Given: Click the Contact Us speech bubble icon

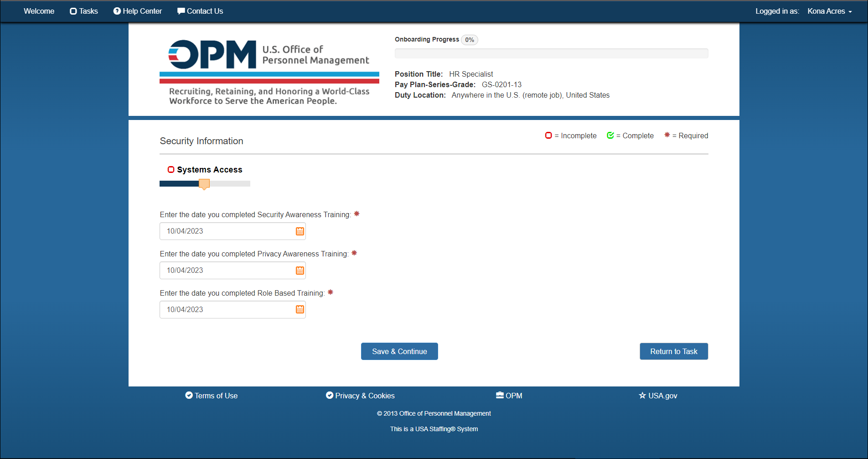Looking at the screenshot, I should pos(181,11).
